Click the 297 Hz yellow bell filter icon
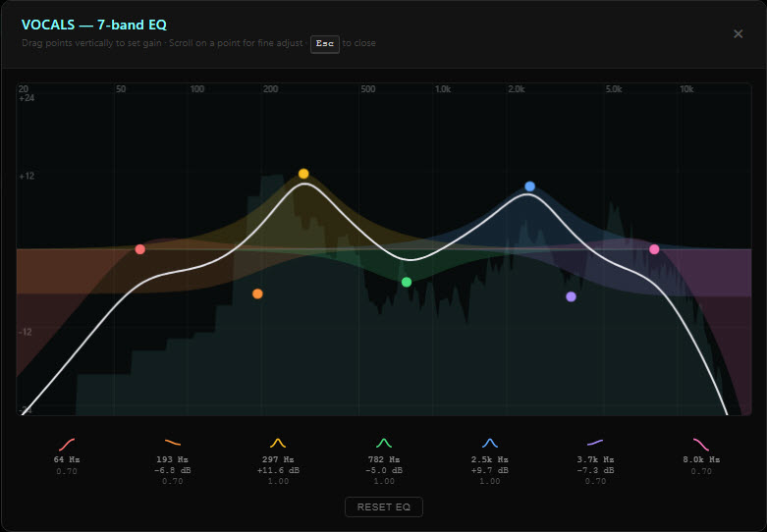The height and width of the screenshot is (532, 767). tap(278, 443)
